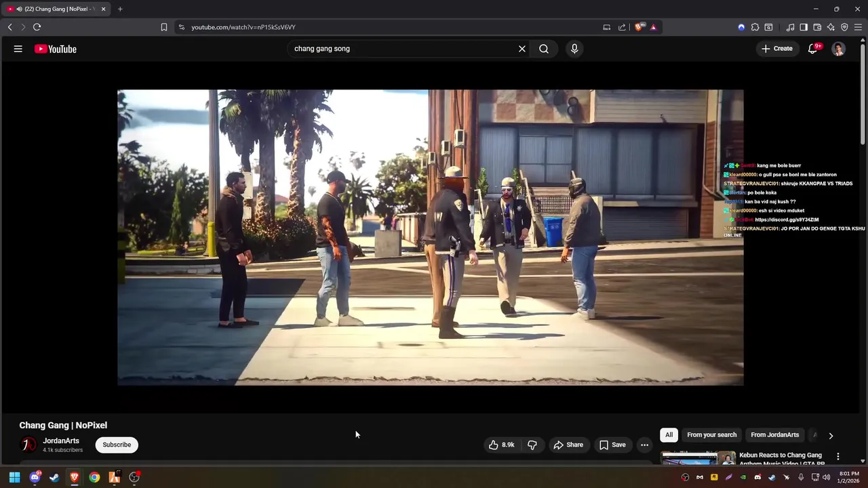Click the discord.gg link in chat overlay
Viewport: 868px width, 488px height.
click(787, 220)
